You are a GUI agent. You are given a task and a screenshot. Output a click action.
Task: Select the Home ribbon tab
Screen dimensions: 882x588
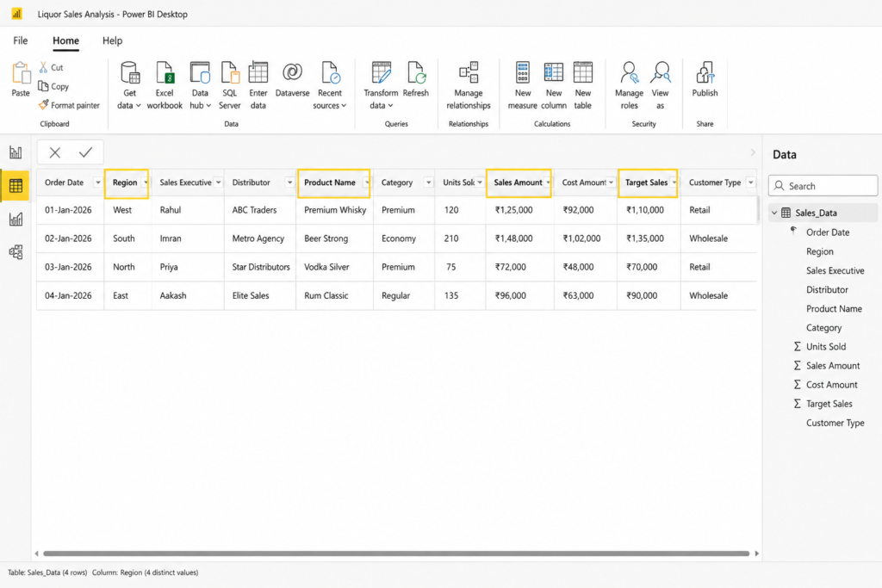point(65,40)
